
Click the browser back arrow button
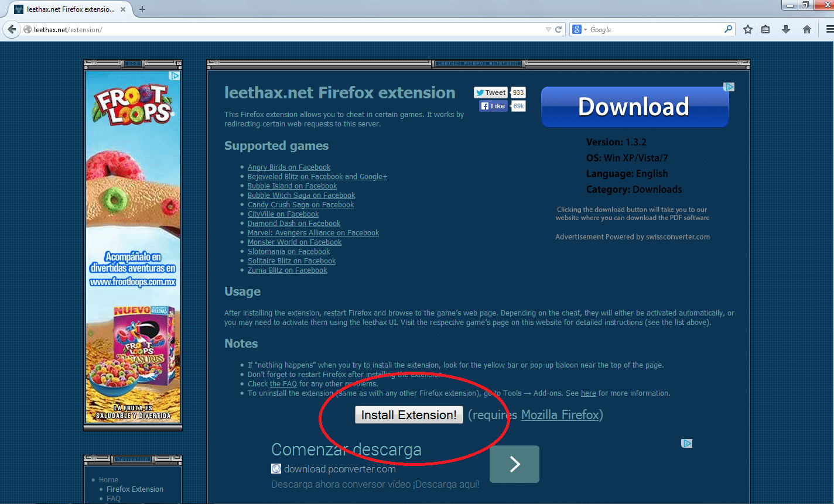[12, 29]
